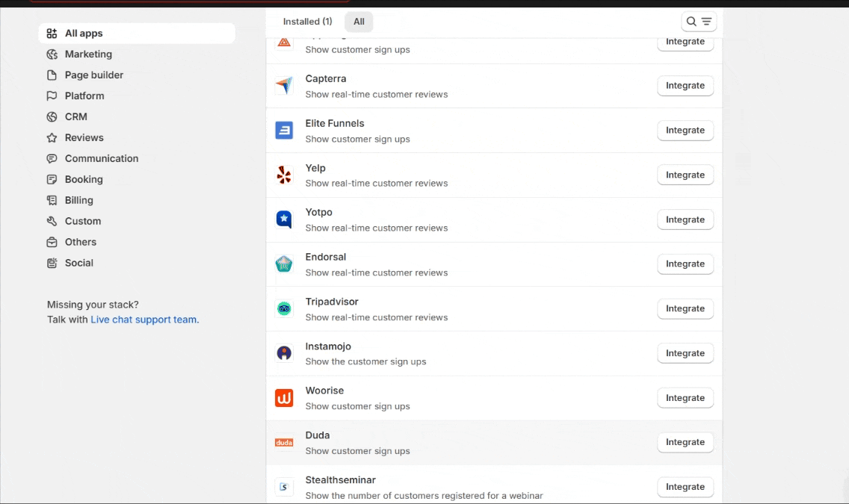Integrate the Duda app
Viewport: 849px width, 504px height.
(x=685, y=442)
